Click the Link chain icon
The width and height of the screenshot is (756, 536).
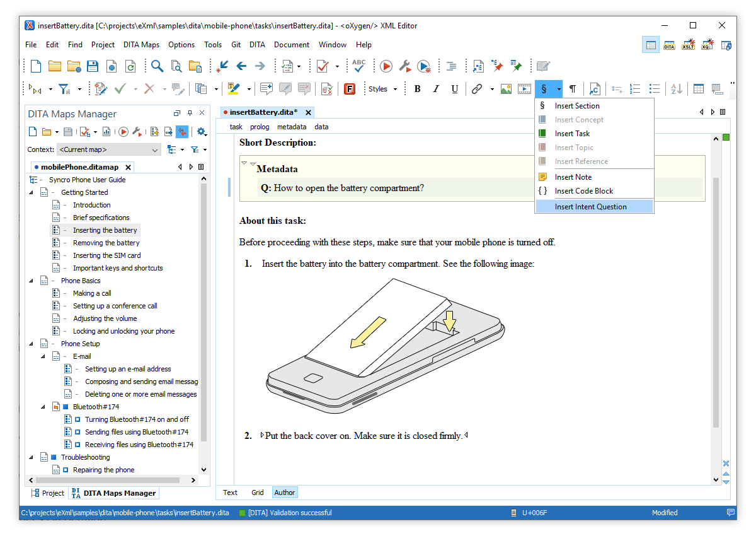(x=477, y=89)
